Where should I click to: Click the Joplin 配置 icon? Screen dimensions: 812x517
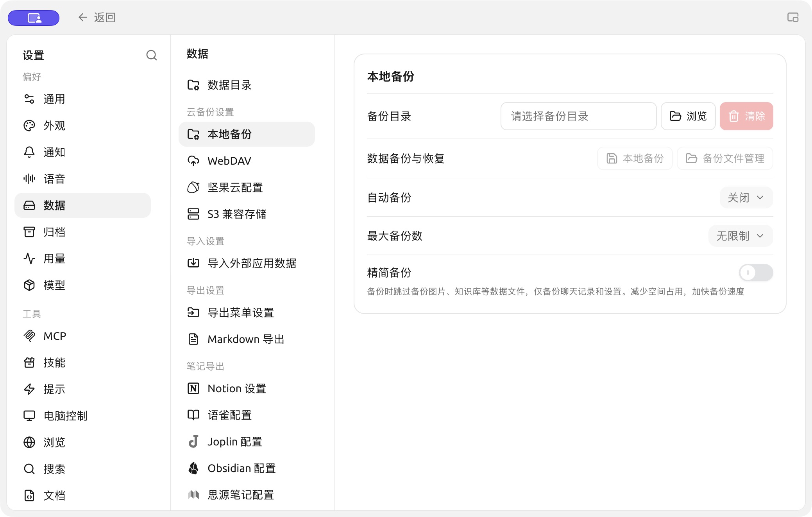tap(193, 442)
